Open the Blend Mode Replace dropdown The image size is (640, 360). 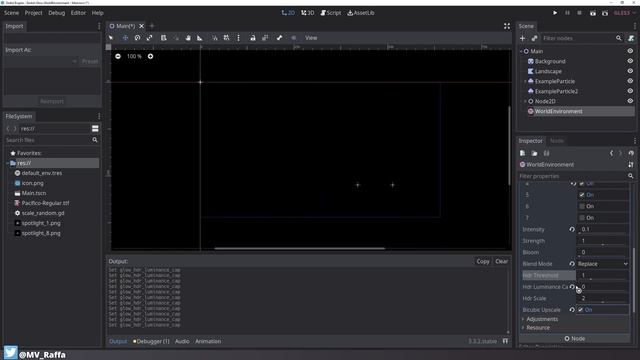pos(602,264)
